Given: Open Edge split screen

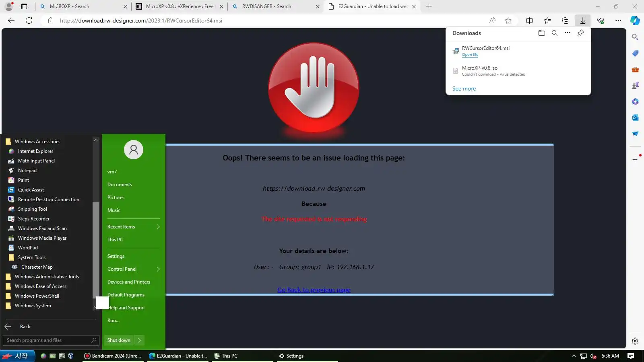Looking at the screenshot, I should [x=530, y=21].
